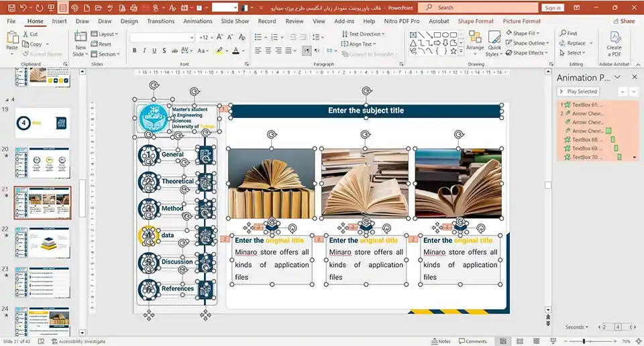Switch to Transitions tab
The height and width of the screenshot is (346, 644).
pos(160,21)
